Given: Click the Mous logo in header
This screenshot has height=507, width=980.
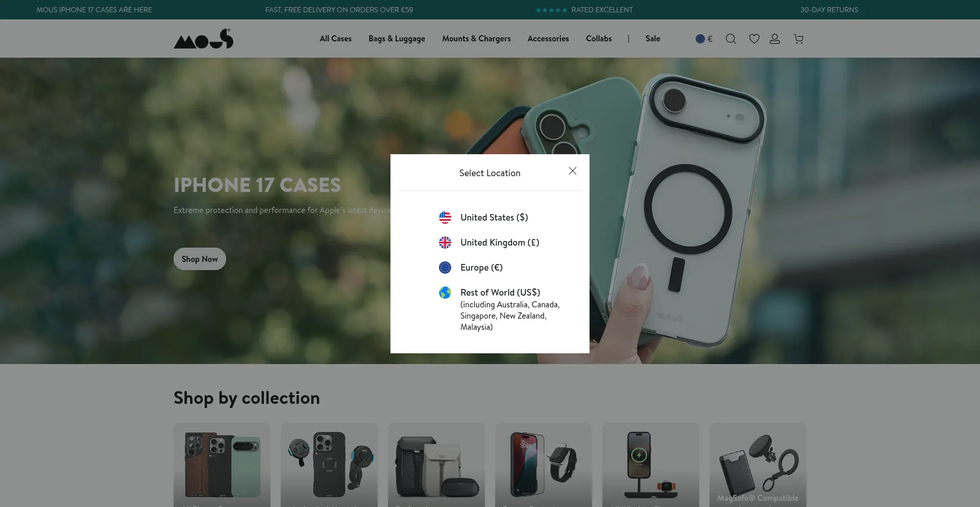Looking at the screenshot, I should click(x=203, y=39).
